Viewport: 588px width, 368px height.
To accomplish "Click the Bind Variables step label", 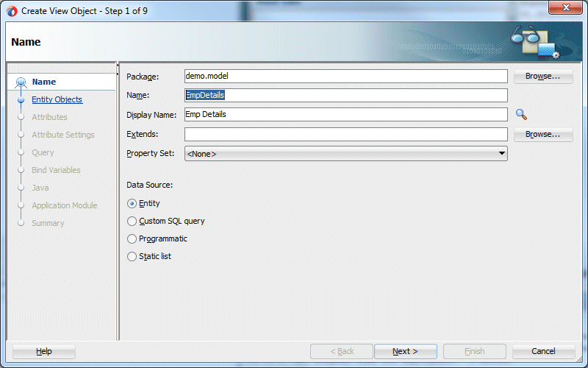I will (56, 170).
